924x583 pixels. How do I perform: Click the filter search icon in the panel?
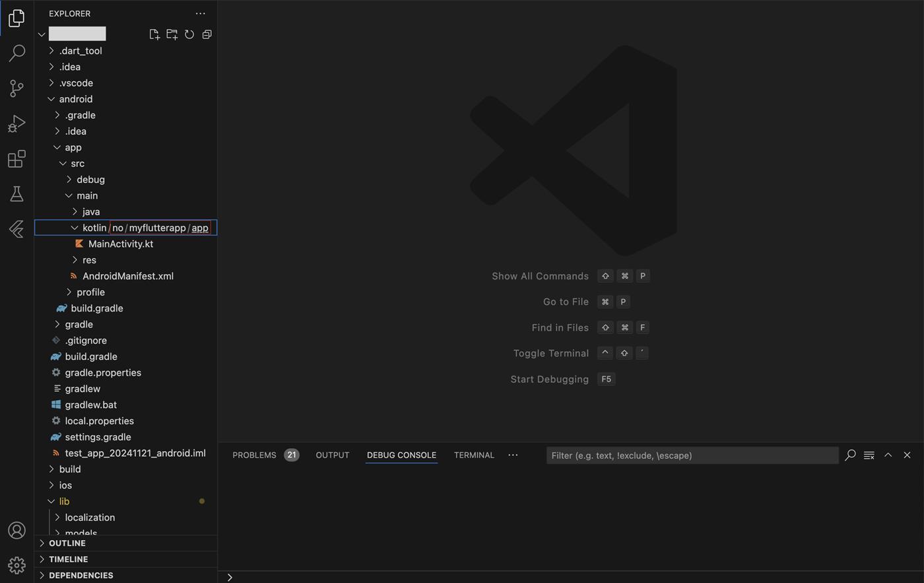[850, 455]
